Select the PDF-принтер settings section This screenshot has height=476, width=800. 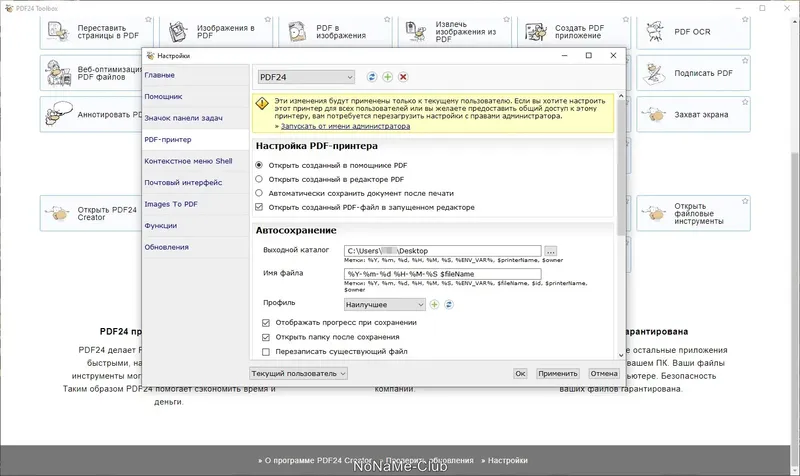(195, 139)
